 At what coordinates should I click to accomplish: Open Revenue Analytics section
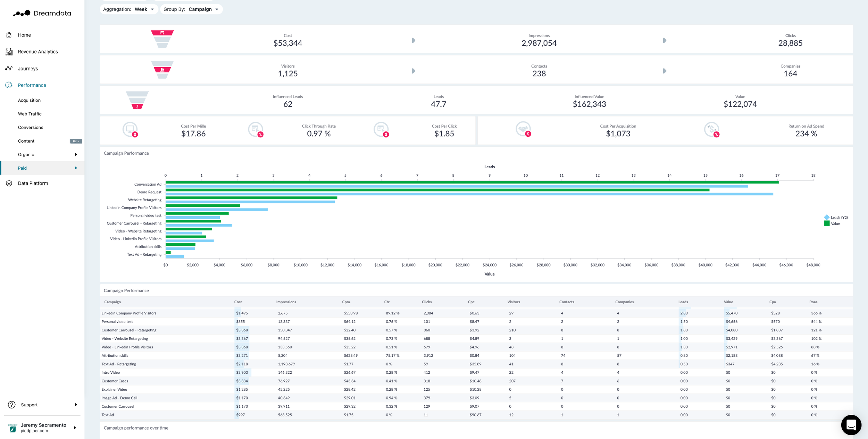[38, 52]
